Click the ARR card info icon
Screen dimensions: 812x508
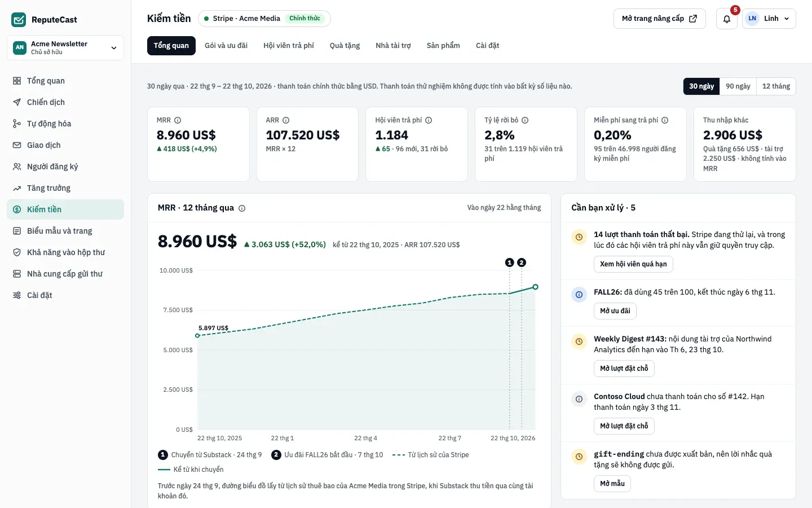(x=286, y=120)
